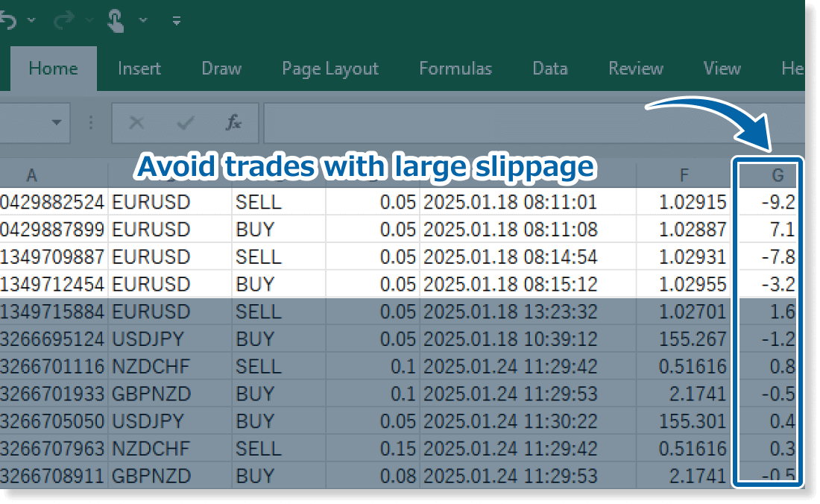The image size is (820, 504).
Task: Select column G header
Action: 778,175
